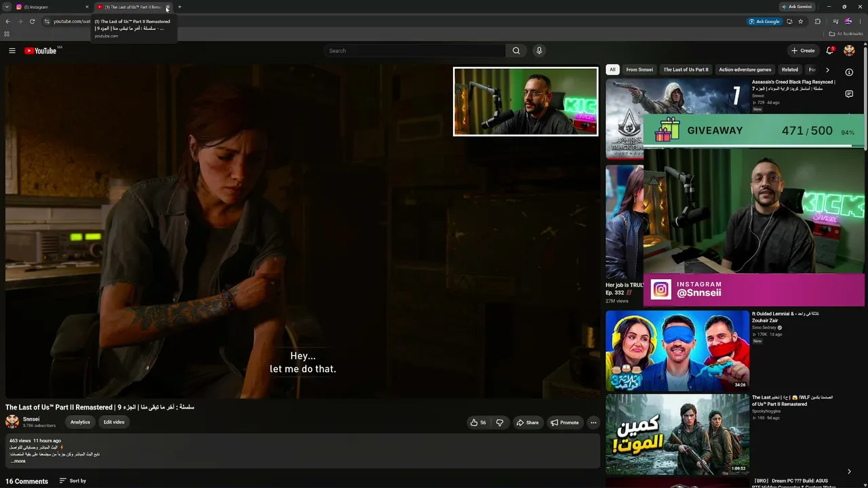This screenshot has width=868, height=488.
Task: Click the install/cast icon beside Ask Google
Action: coord(789,21)
